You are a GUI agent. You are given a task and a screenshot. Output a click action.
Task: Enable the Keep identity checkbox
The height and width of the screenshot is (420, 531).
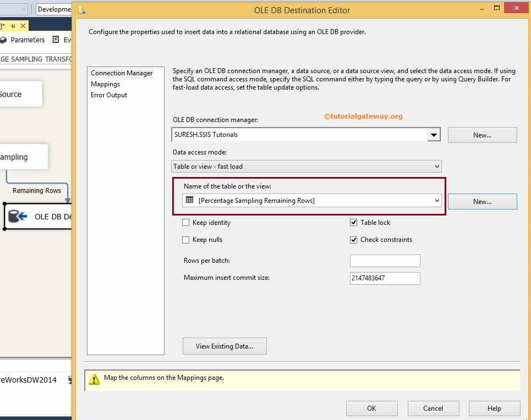pyautogui.click(x=186, y=222)
